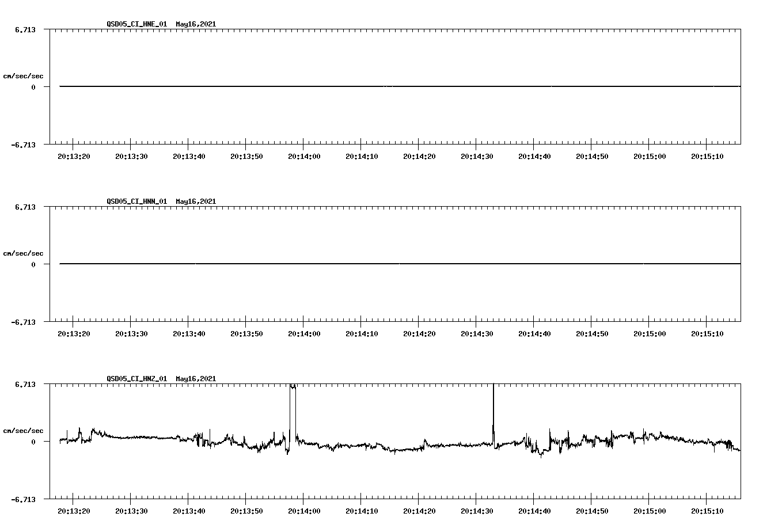Click the 20:14:50 time label under HNN plot
This screenshot has width=782, height=532.
coord(592,334)
